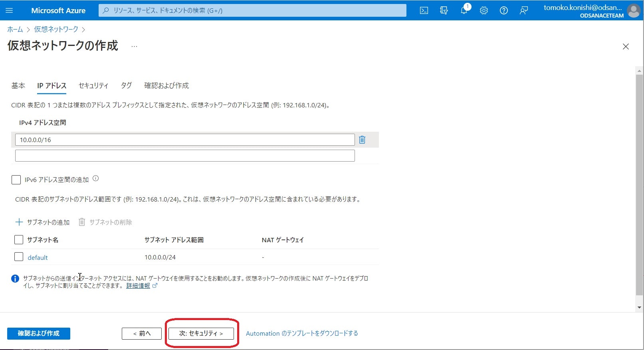Open Automation template download link
Screen dimensions: 644x350
tap(302, 333)
